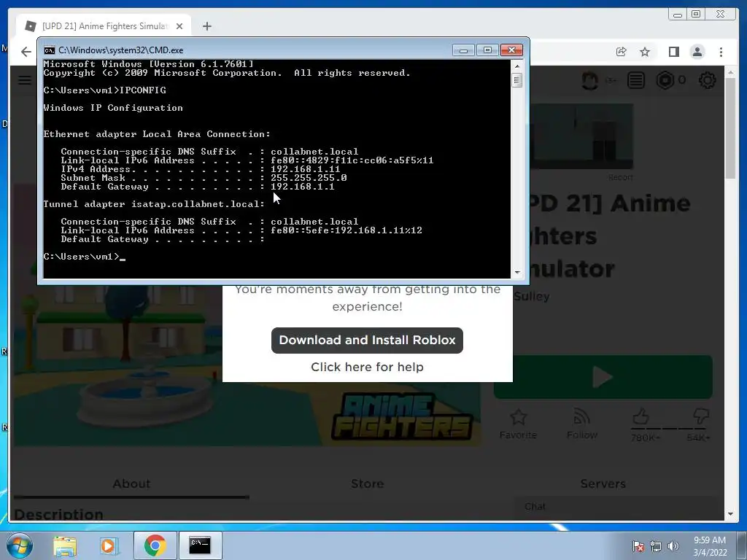Click the share page icon in address bar
The image size is (747, 560).
[621, 52]
